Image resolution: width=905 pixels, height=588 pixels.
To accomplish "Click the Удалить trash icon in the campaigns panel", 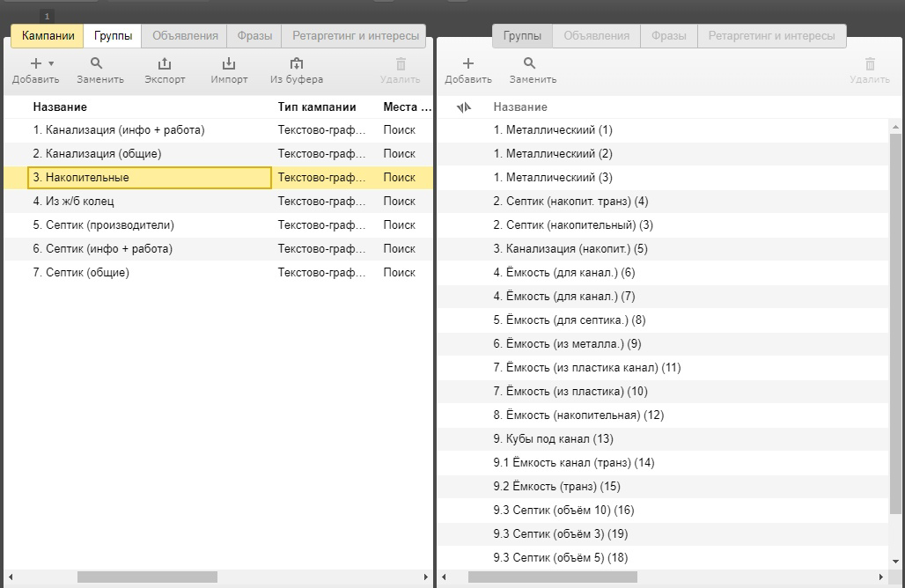I will (x=401, y=63).
